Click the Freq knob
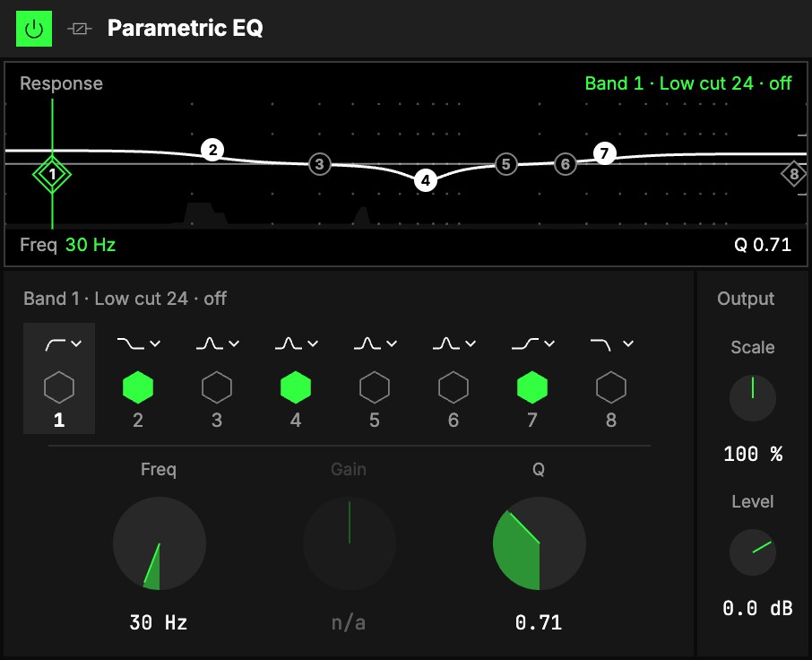Image resolution: width=812 pixels, height=660 pixels. [x=160, y=543]
